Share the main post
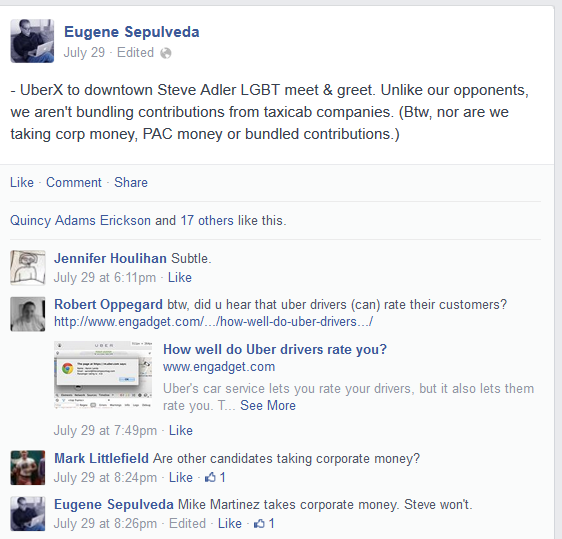 pos(131,182)
